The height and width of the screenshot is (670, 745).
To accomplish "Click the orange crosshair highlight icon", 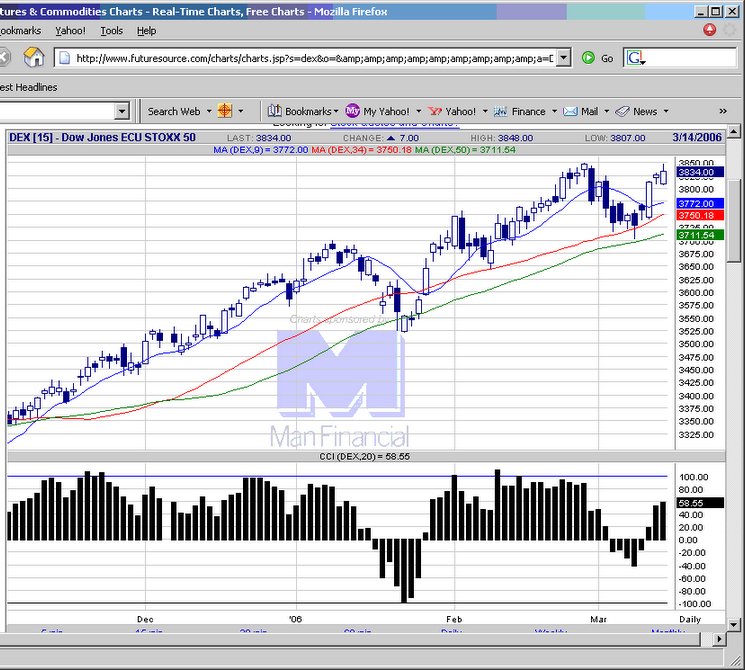I will pyautogui.click(x=225, y=111).
